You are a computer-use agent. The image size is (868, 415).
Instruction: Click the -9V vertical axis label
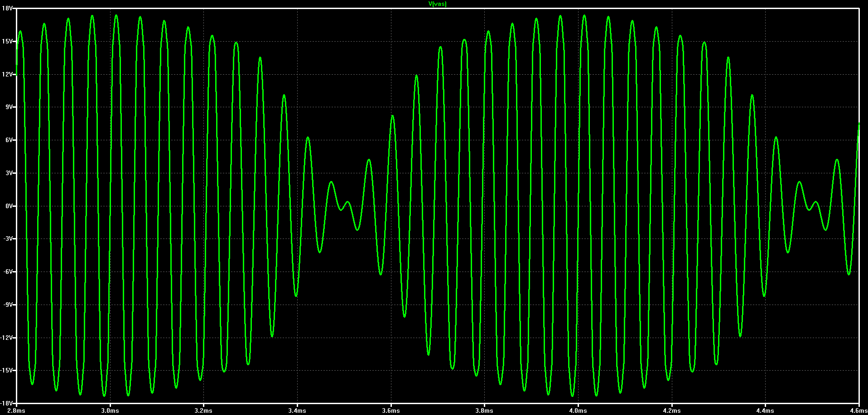tap(8, 305)
